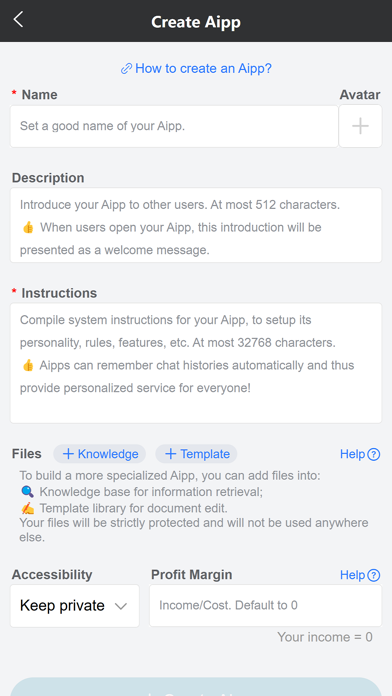392x696 pixels.
Task: Focus the Instructions text area
Action: [x=196, y=363]
